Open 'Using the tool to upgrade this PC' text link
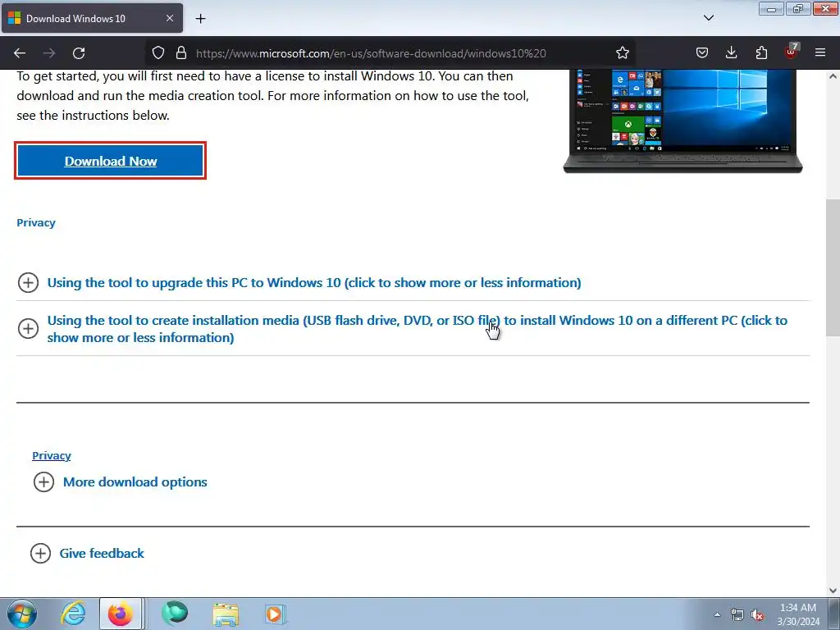The image size is (840, 630). [314, 282]
